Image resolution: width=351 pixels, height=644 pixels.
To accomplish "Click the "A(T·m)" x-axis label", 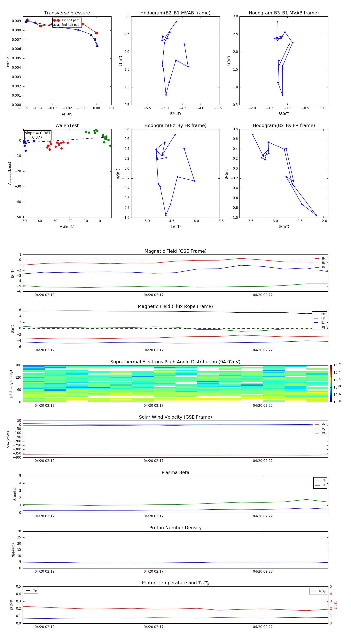I will [x=67, y=114].
